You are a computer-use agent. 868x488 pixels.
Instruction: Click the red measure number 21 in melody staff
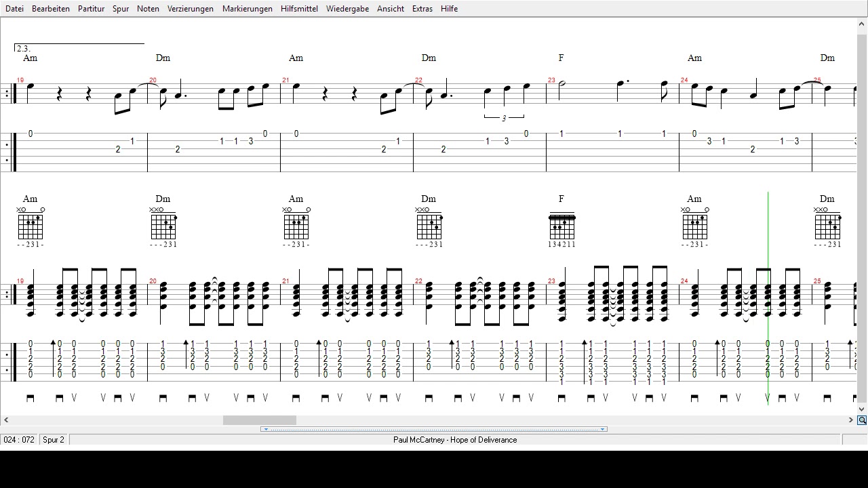285,80
